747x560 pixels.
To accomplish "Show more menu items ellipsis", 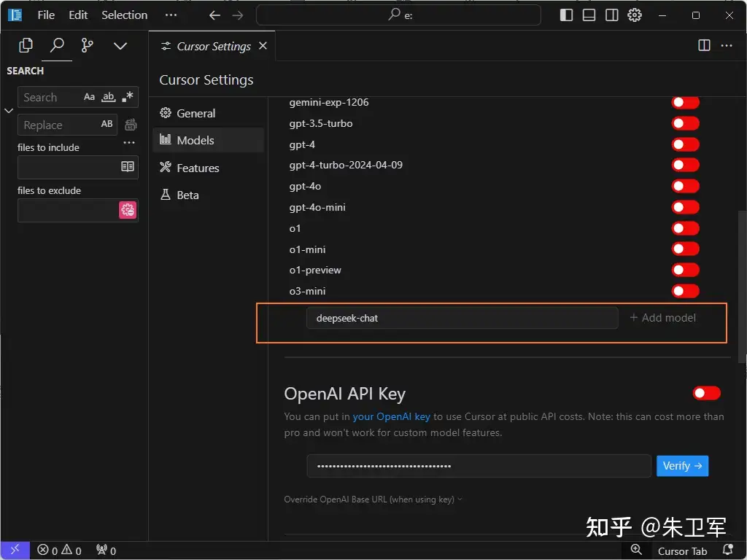I will click(171, 15).
